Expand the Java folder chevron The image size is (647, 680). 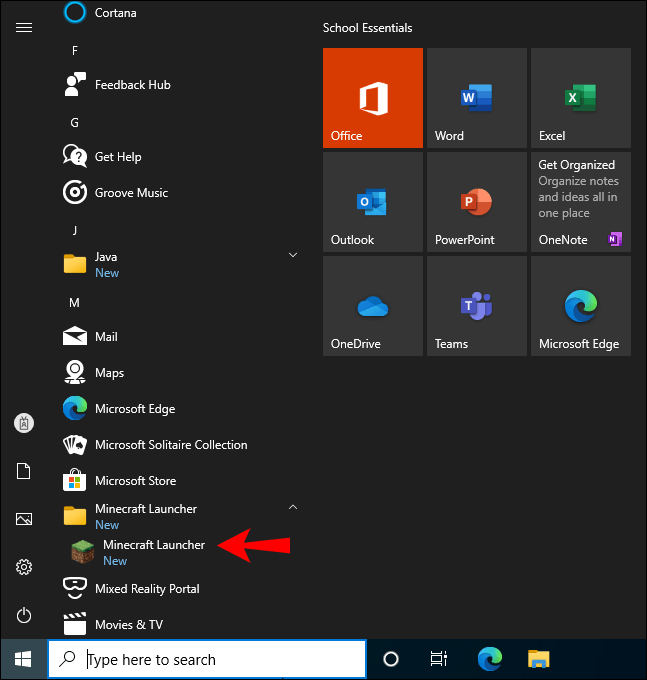tap(293, 255)
